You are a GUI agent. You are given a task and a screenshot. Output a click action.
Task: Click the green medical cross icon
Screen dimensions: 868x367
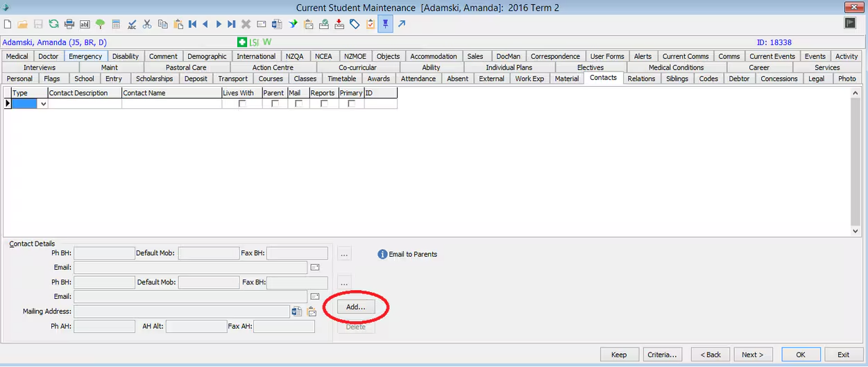coord(242,42)
